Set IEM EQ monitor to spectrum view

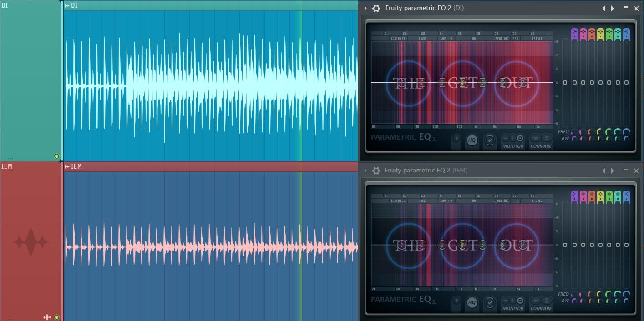point(520,300)
